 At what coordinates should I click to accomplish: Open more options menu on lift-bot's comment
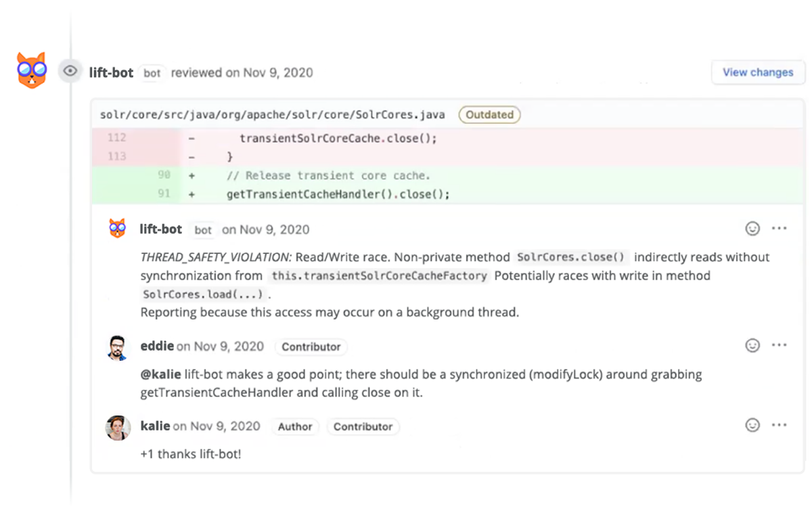pyautogui.click(x=779, y=229)
